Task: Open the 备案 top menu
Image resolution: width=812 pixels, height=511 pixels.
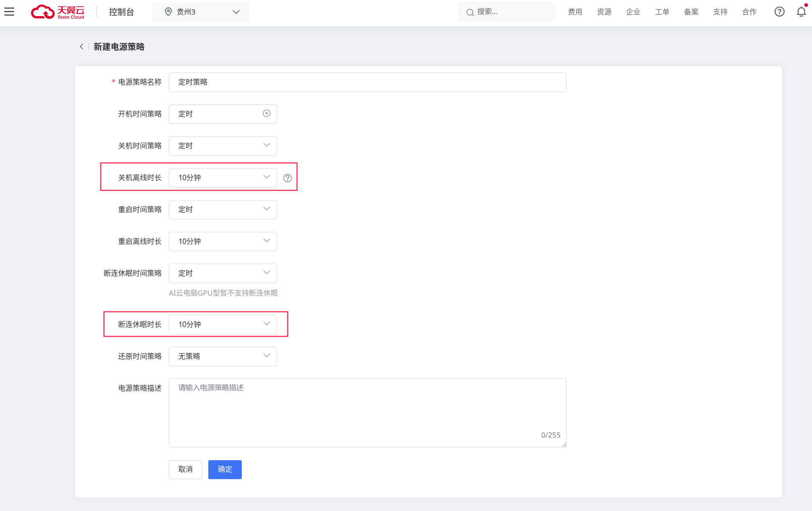Action: 691,12
